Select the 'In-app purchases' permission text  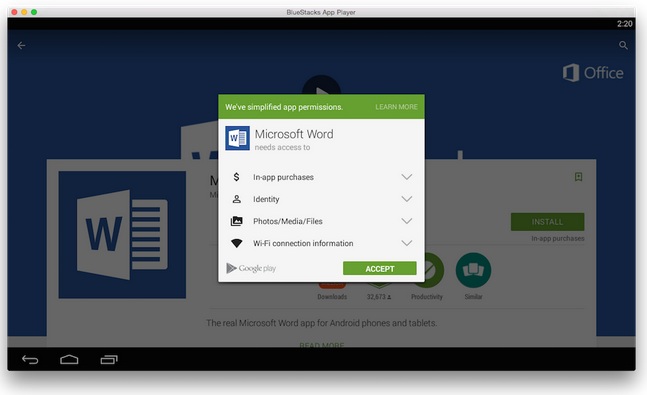[283, 177]
